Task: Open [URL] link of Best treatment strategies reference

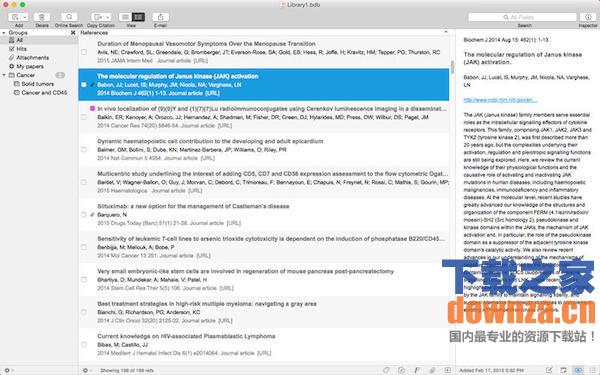Action: [225, 321]
